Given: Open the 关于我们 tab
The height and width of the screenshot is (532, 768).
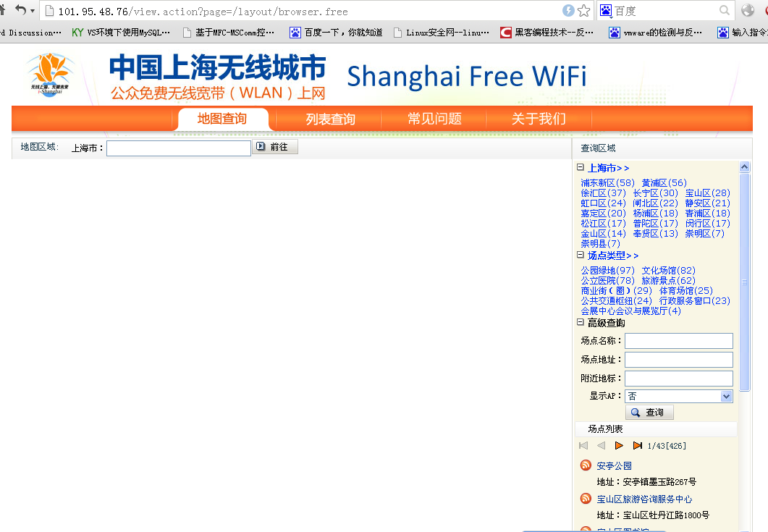Looking at the screenshot, I should coord(539,119).
